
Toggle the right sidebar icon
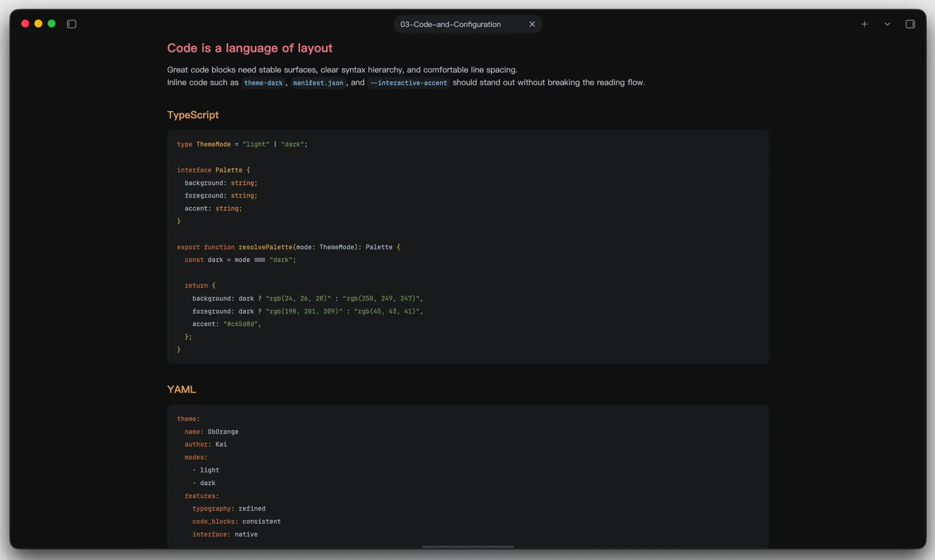910,24
